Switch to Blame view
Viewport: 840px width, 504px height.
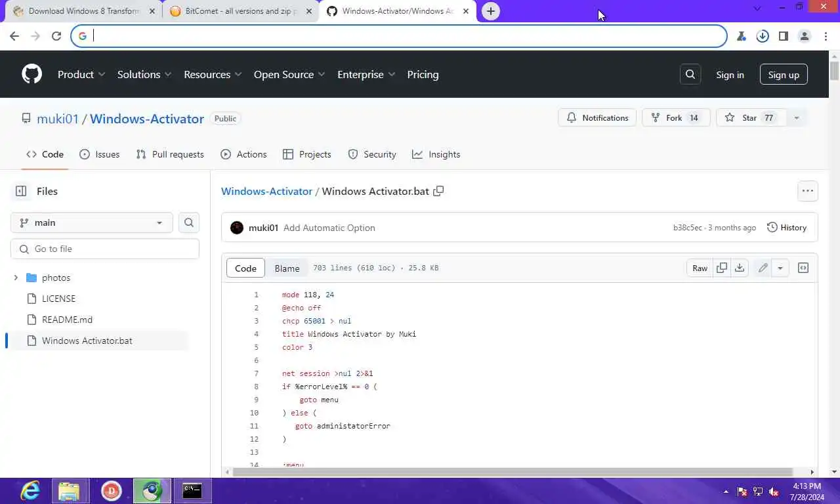pyautogui.click(x=287, y=268)
